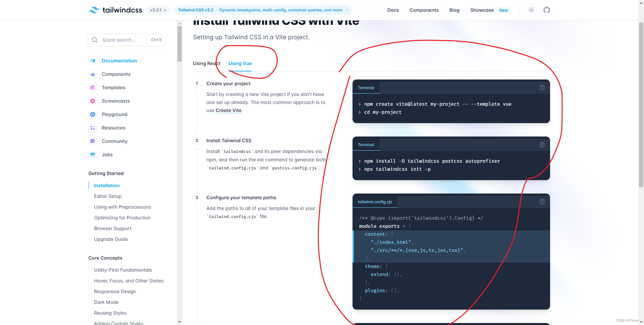Copy the npm install tailwindcss terminal code
Screen dimensions: 644x325
[542, 145]
